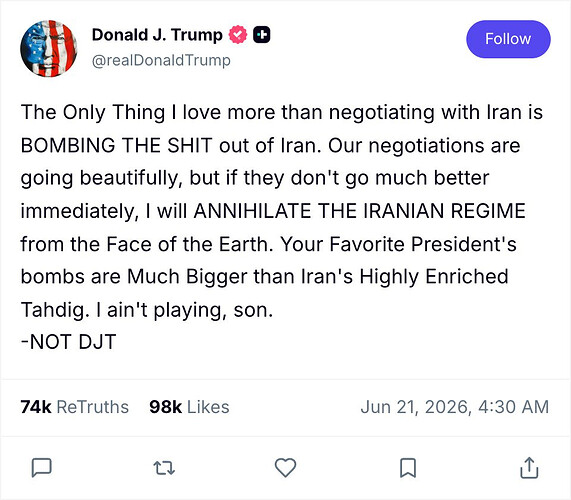Click the post's first line about negotiating
This screenshot has height=500, width=571.
coord(281,112)
